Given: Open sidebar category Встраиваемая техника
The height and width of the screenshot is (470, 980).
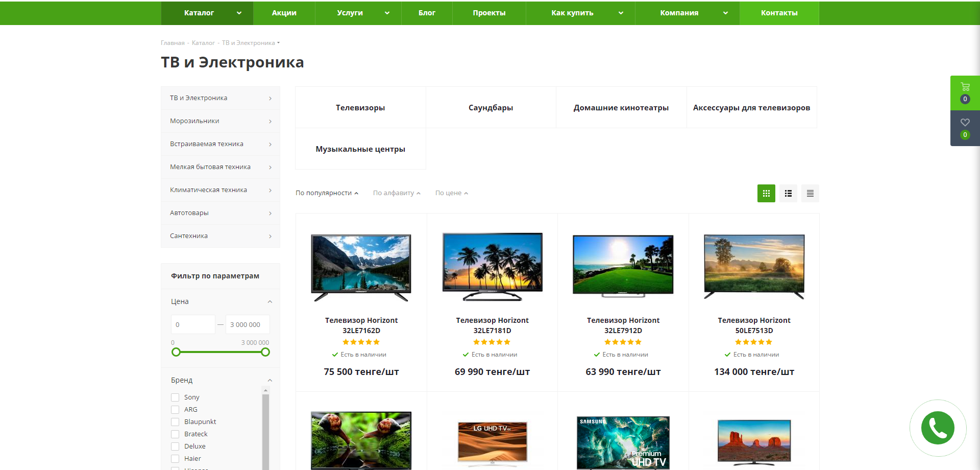Looking at the screenshot, I should pyautogui.click(x=220, y=144).
